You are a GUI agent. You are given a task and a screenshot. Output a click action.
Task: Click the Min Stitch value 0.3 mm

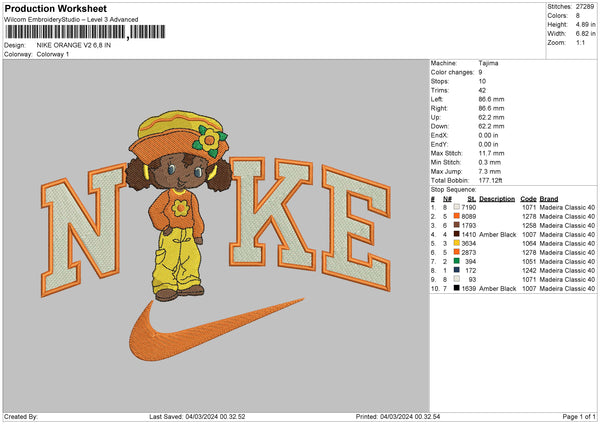point(490,162)
